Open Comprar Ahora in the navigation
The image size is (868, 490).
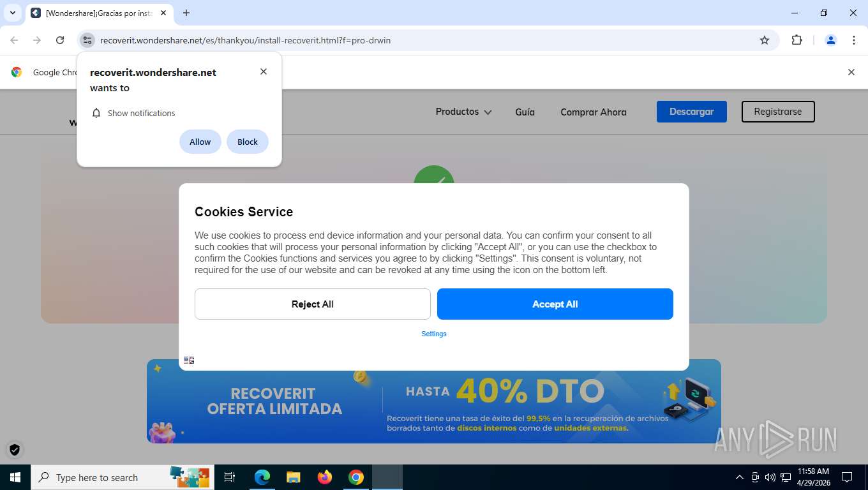coord(594,112)
